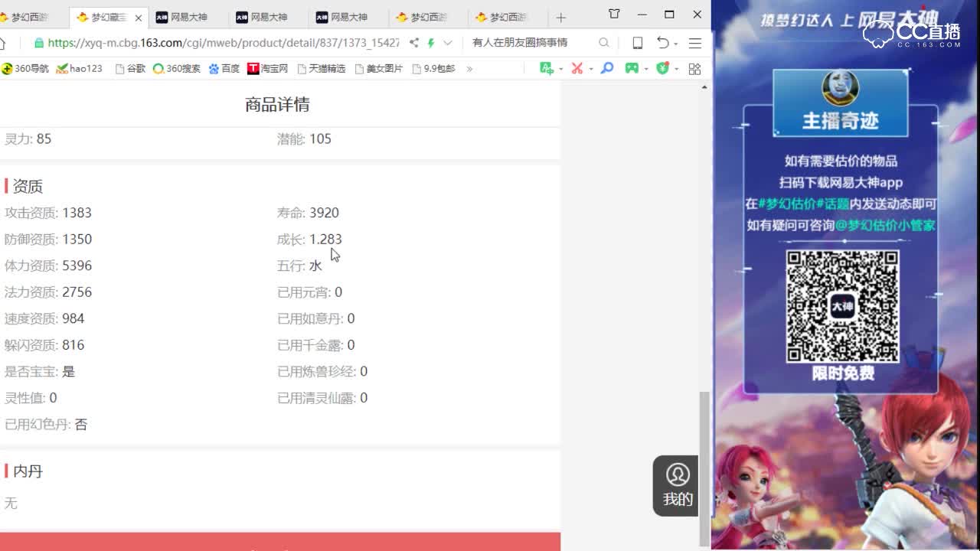The width and height of the screenshot is (980, 551).
Task: Open the extensions grid icon
Action: (694, 69)
